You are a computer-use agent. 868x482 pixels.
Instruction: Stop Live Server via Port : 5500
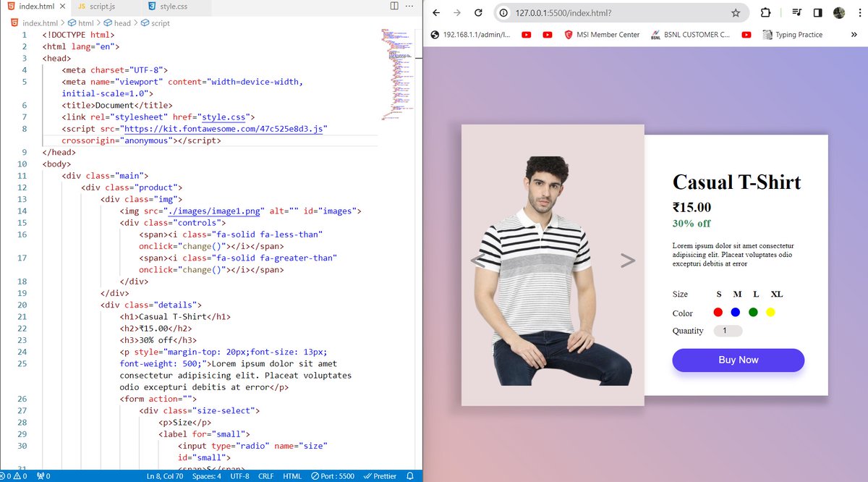tap(333, 476)
